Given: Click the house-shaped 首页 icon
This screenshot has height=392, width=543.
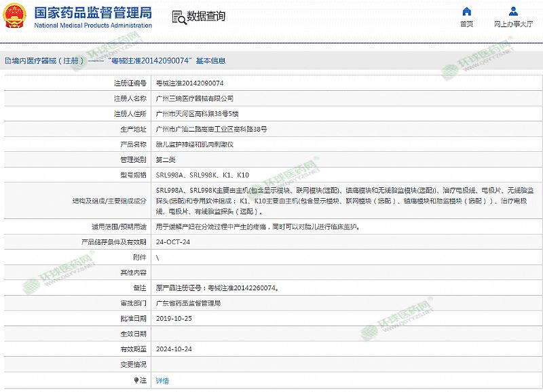Looking at the screenshot, I should [x=466, y=12].
